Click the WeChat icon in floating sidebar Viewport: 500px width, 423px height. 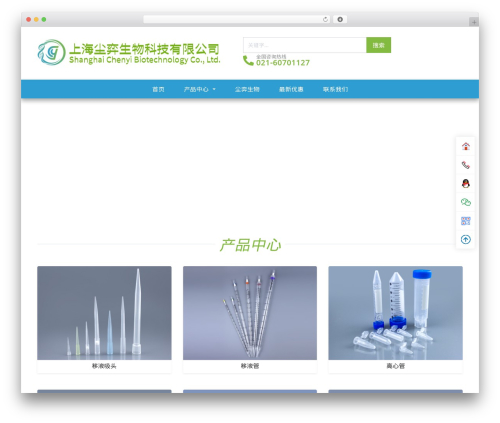466,202
